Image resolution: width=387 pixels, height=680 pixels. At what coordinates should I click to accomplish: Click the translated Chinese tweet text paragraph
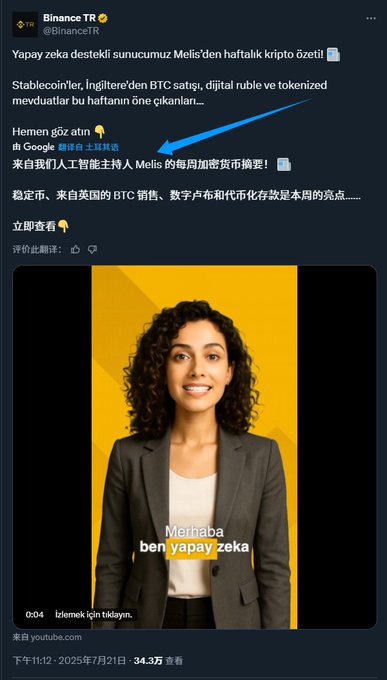pos(187,195)
